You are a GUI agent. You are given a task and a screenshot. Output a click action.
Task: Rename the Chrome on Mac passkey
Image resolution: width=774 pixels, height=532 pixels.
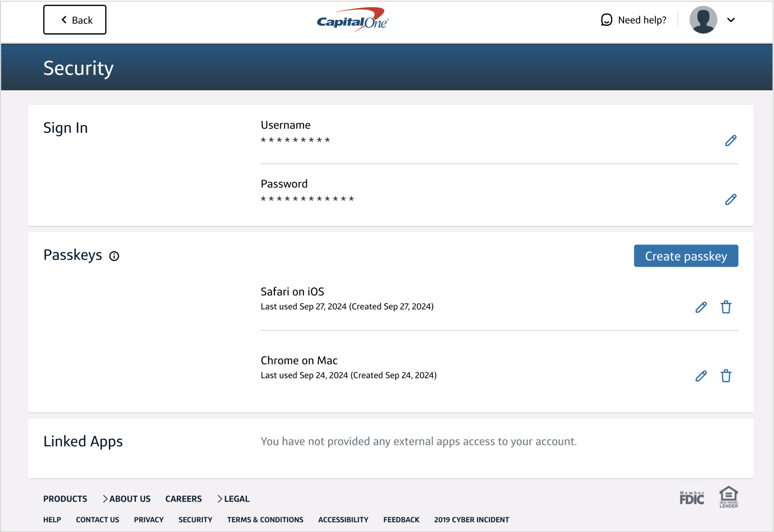pos(701,376)
